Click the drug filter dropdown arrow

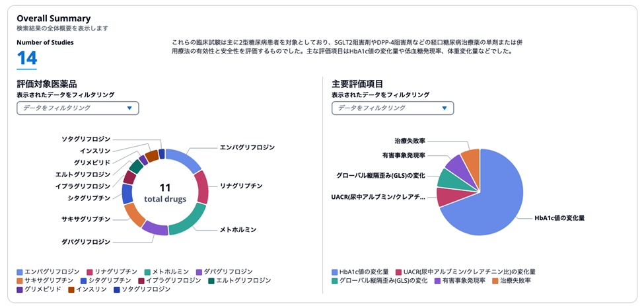pos(129,108)
